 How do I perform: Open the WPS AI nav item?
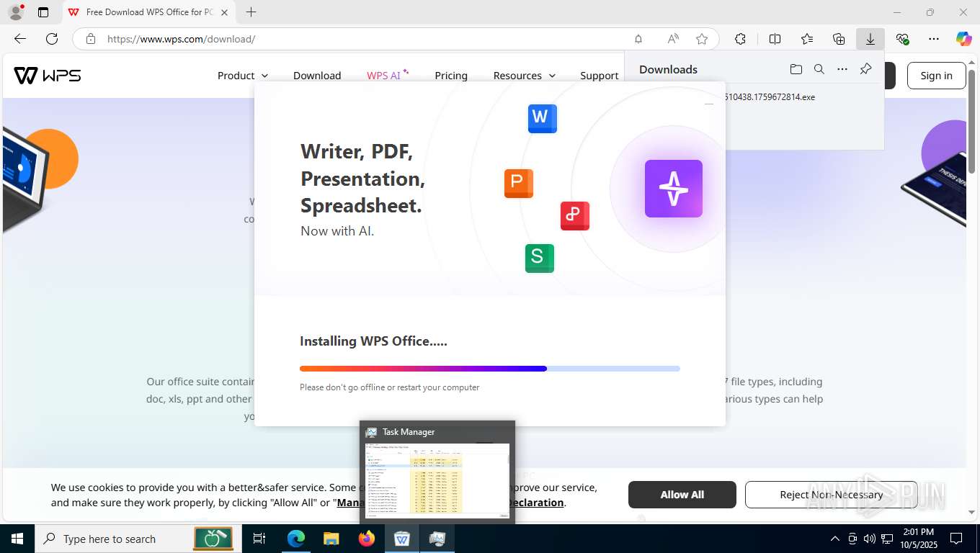coord(388,76)
